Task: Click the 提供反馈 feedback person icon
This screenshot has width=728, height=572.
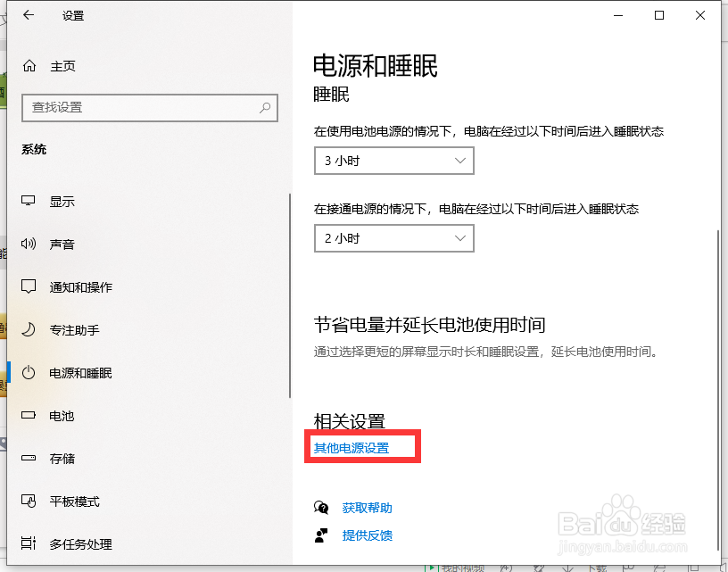Action: (322, 535)
